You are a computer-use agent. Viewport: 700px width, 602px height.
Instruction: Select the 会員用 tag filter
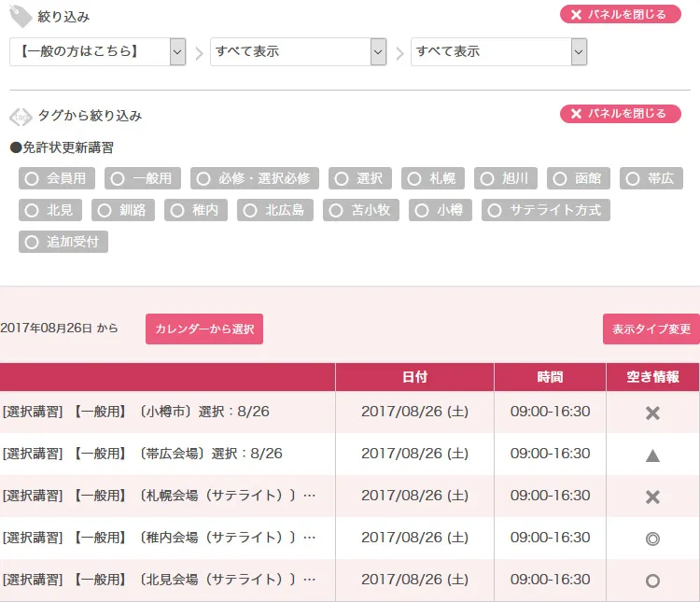(57, 178)
